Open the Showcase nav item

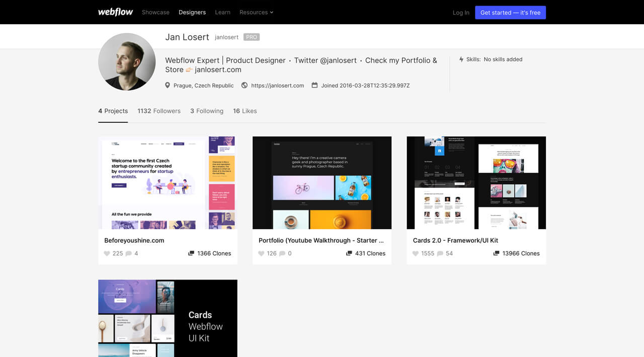[x=155, y=12]
